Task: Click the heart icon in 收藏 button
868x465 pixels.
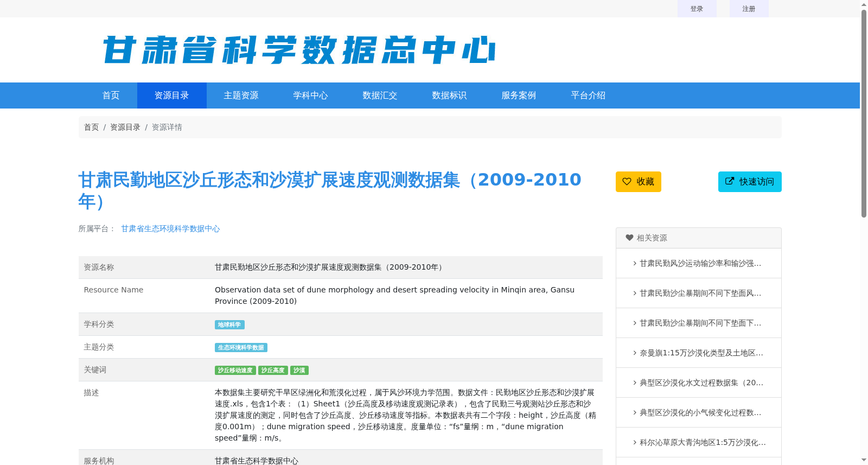Action: 627,182
